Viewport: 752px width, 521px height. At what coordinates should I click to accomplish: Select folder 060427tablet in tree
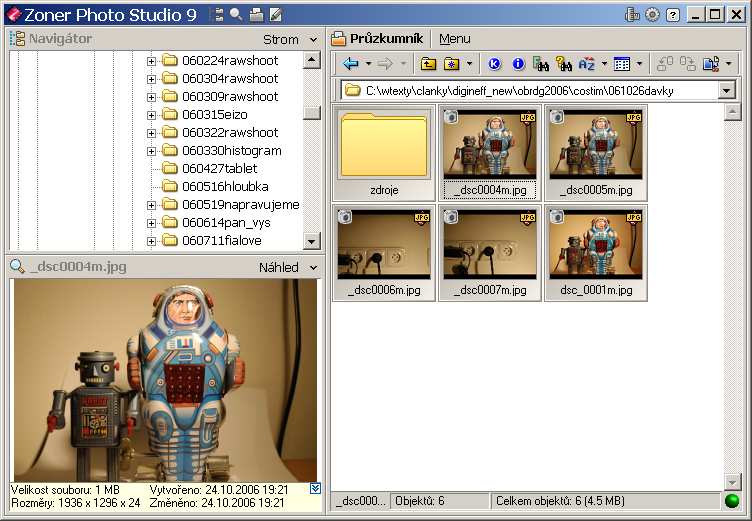point(219,168)
